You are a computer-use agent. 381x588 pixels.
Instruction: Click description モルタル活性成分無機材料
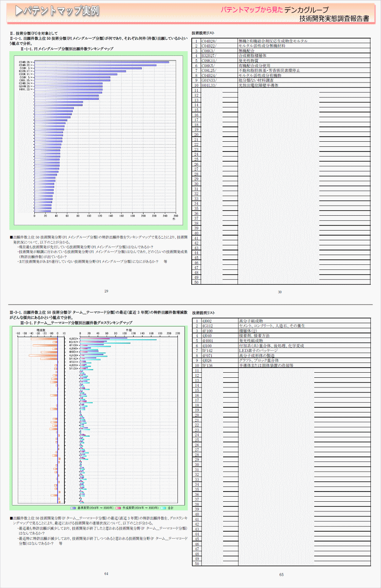262,46
